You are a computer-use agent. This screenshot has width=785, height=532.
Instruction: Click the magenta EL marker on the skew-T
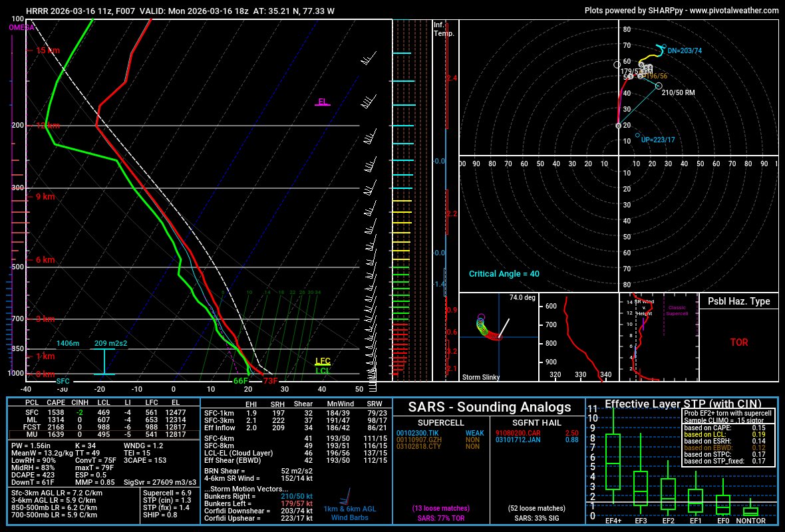[321, 102]
